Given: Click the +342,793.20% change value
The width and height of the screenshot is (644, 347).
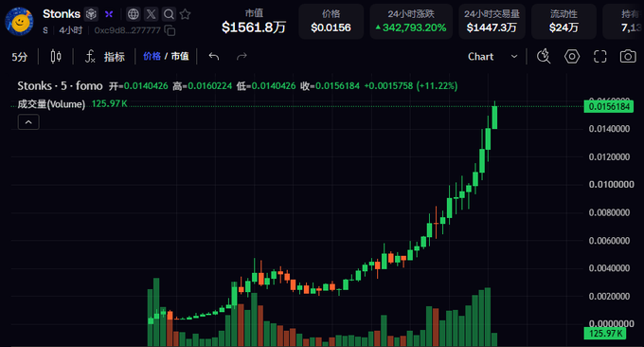Looking at the screenshot, I should click(411, 27).
